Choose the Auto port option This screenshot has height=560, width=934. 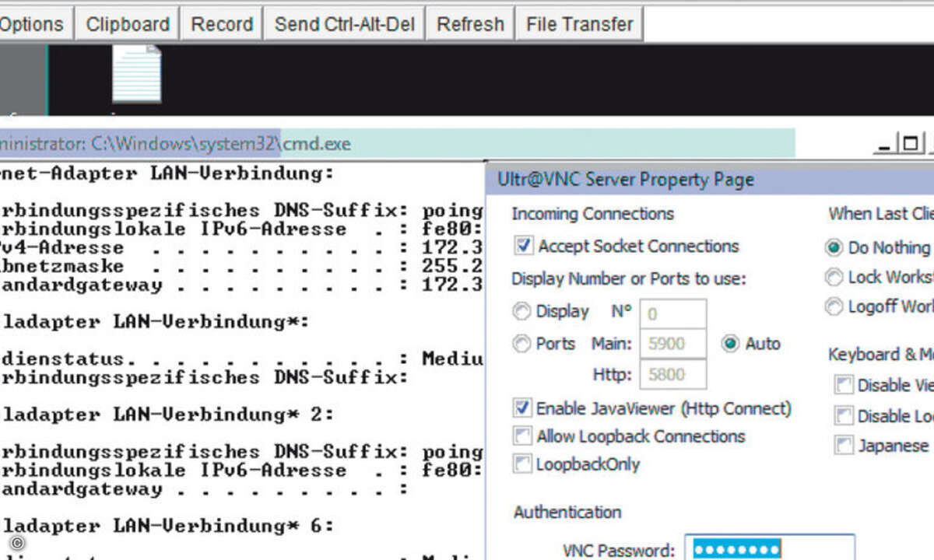(x=730, y=344)
